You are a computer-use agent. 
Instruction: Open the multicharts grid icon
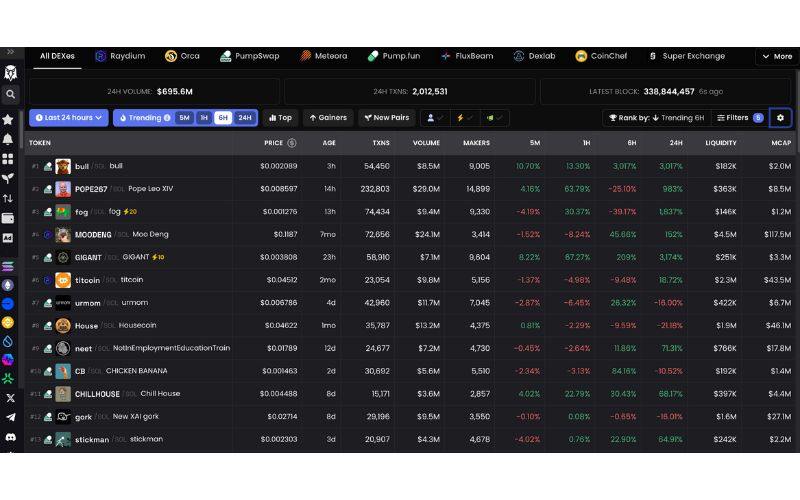point(8,159)
